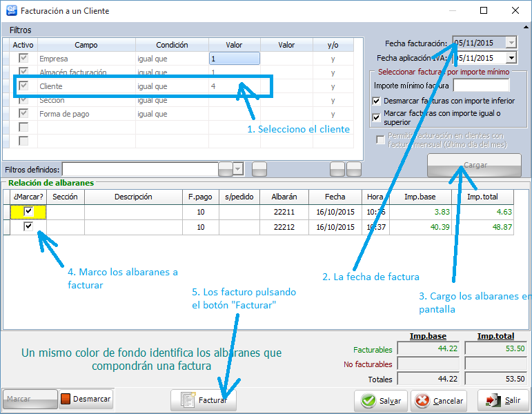The image size is (532, 414).
Task: Toggle the Forma de pago Activo checkbox
Action: point(23,113)
